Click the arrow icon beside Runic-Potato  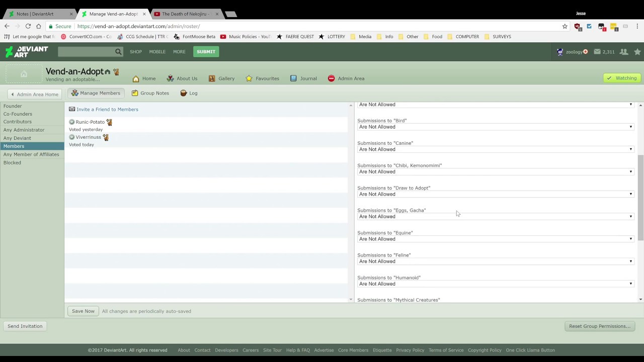[x=71, y=122]
